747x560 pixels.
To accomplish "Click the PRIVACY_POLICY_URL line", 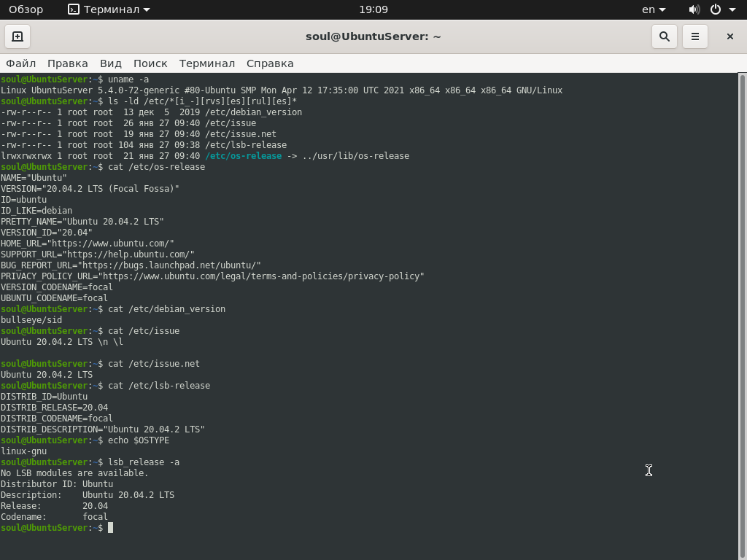I will coord(212,276).
